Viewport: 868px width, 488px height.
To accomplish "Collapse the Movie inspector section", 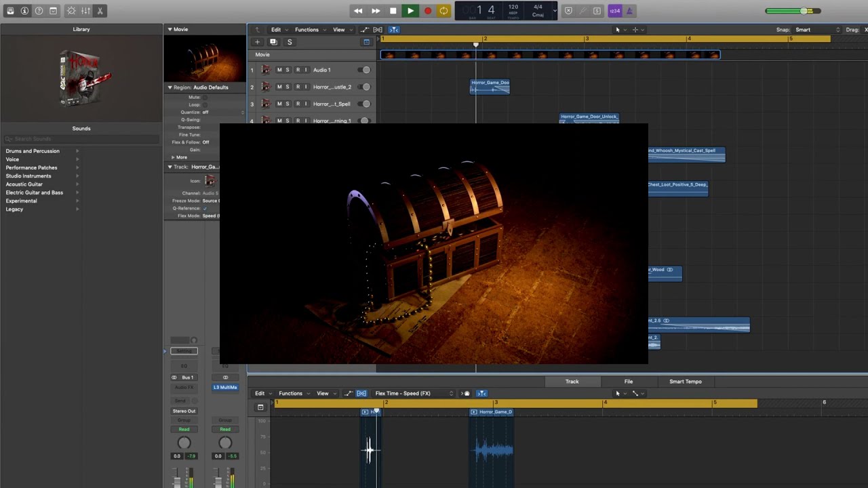I will (x=170, y=29).
